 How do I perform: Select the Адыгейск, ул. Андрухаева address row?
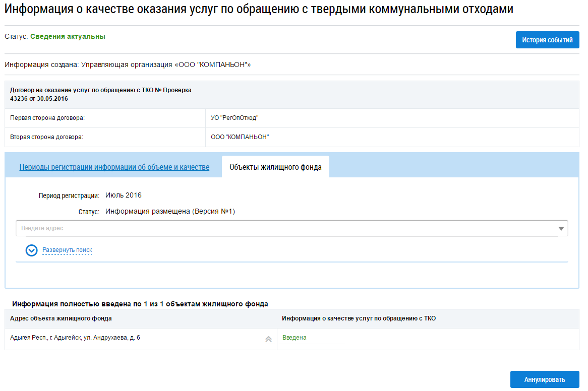tap(76, 338)
